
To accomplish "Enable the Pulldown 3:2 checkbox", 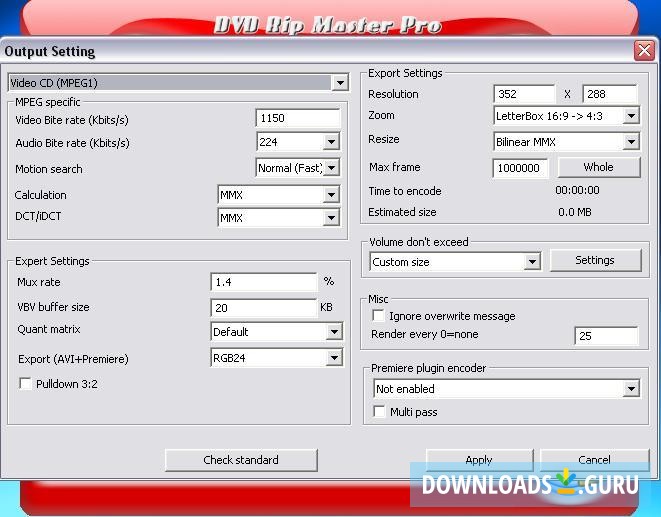I will (x=25, y=384).
